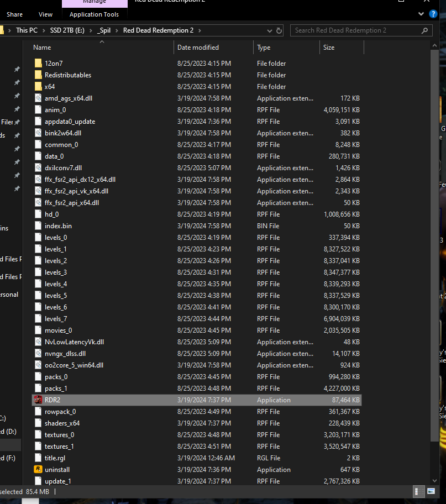Switch to large thumbnails view icon
The width and height of the screenshot is (446, 504).
(x=431, y=491)
